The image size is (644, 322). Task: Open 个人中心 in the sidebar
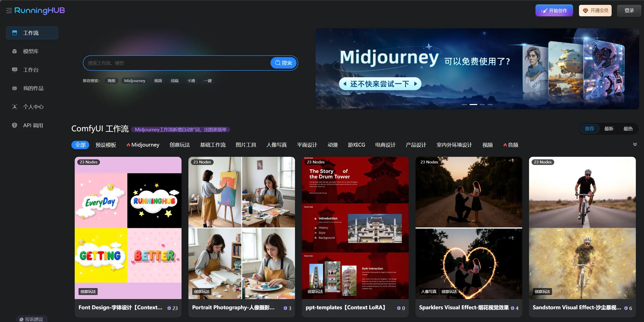coord(33,107)
